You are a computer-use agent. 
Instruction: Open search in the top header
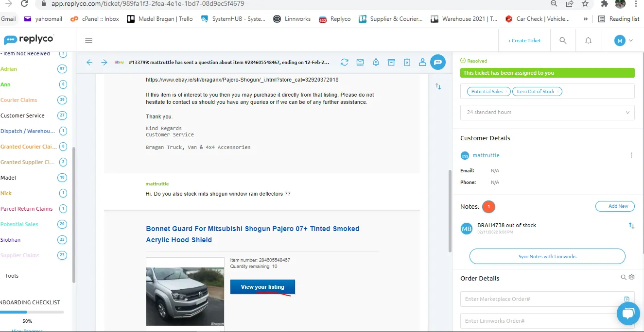(563, 40)
